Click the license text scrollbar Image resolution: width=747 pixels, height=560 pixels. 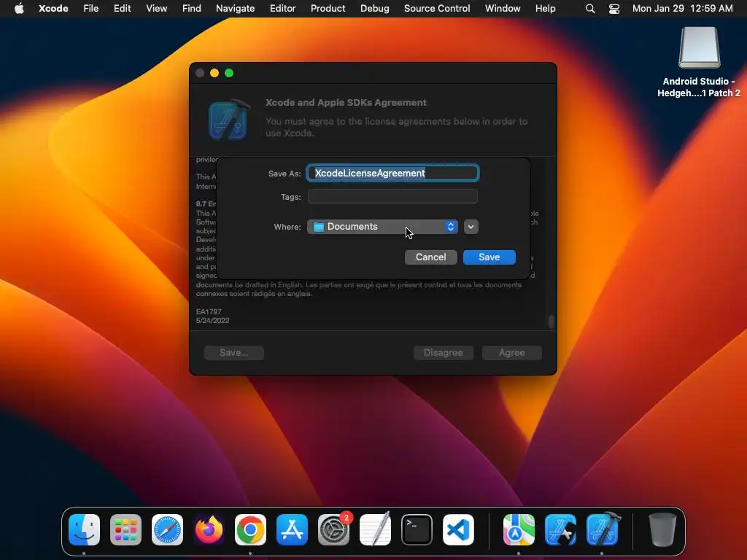pos(551,322)
